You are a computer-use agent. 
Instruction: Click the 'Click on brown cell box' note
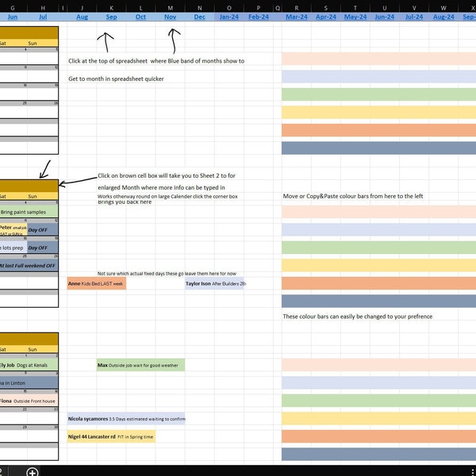167,176
